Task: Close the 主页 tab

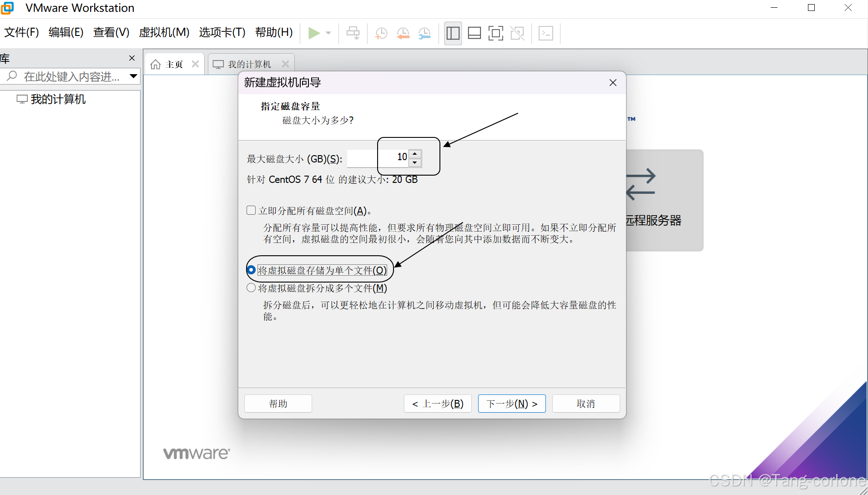Action: pos(196,64)
